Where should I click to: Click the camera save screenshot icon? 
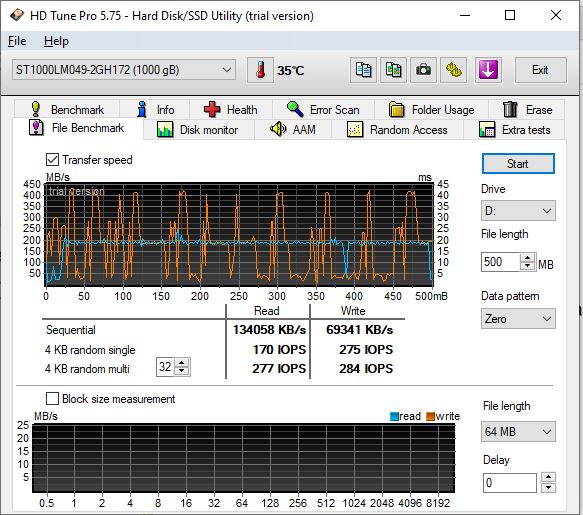423,70
